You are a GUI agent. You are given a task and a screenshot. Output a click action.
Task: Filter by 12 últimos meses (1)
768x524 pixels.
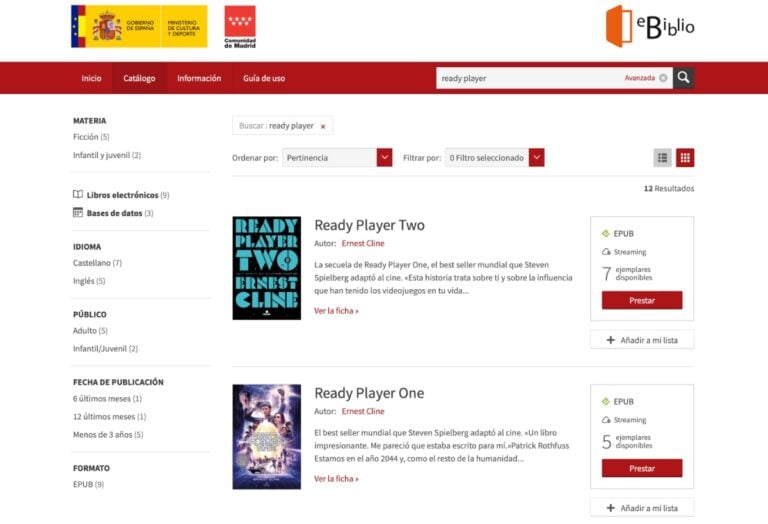(x=109, y=417)
